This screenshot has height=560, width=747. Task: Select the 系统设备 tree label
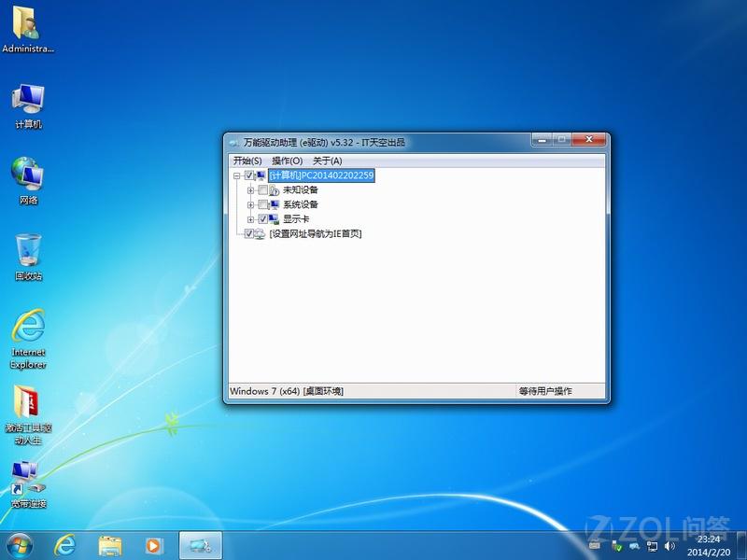coord(301,204)
